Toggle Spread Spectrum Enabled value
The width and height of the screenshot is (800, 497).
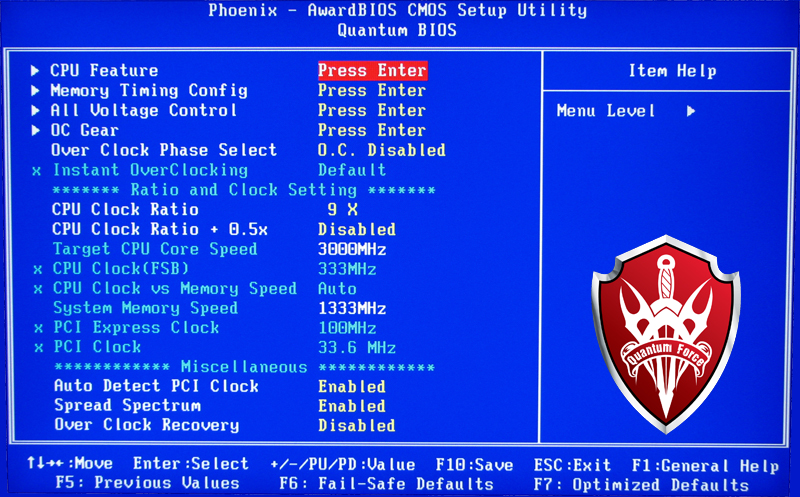(352, 406)
